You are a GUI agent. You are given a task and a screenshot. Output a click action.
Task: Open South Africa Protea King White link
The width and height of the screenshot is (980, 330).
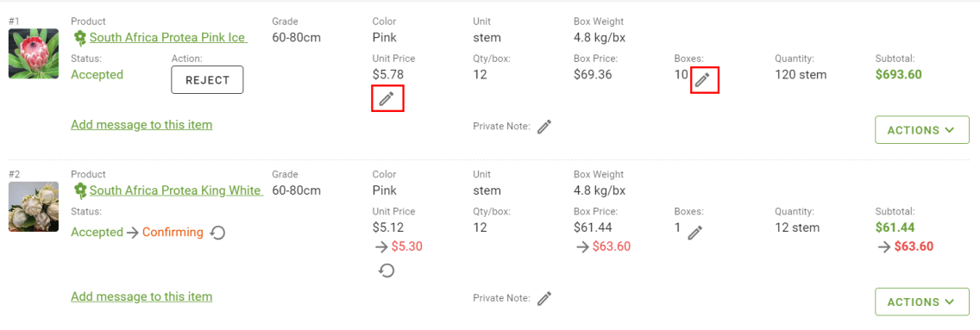point(176,190)
